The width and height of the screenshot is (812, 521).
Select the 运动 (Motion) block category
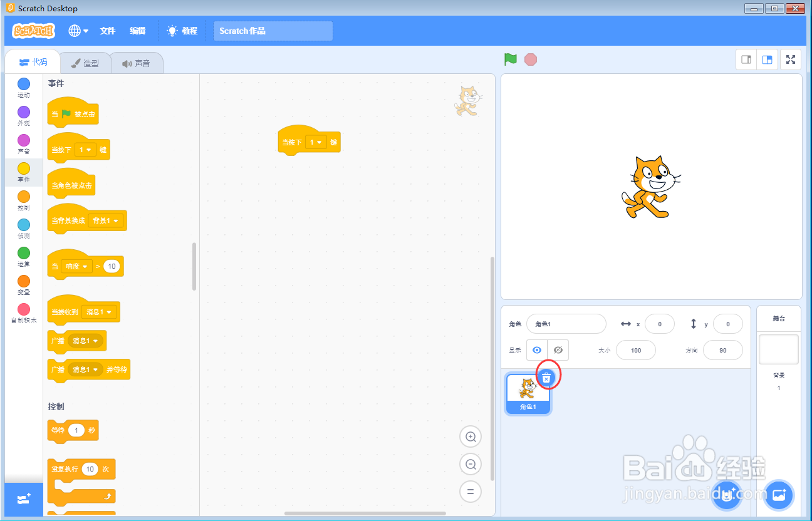click(x=23, y=88)
